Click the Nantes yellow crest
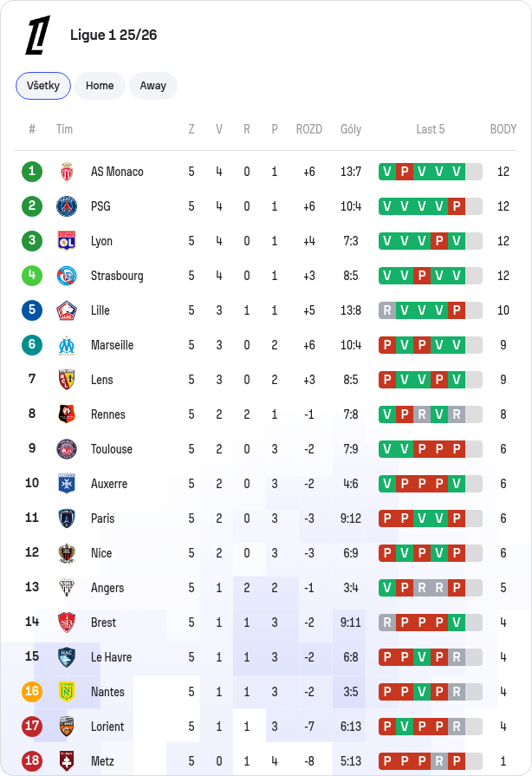Image resolution: width=532 pixels, height=776 pixels. 66,691
